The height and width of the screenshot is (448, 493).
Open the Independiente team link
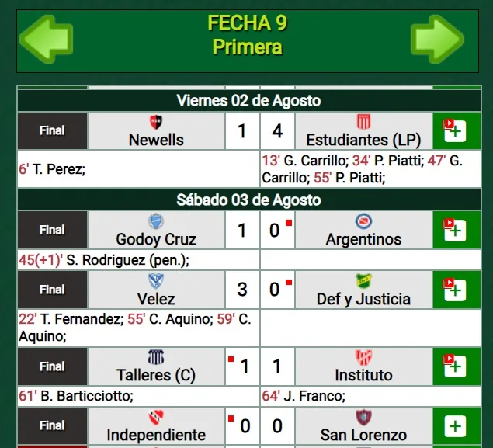tap(156, 434)
